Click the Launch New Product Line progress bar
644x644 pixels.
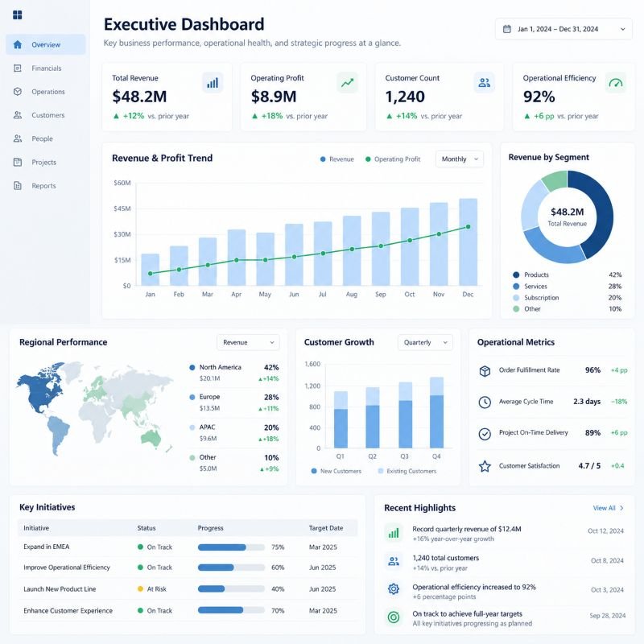(231, 589)
